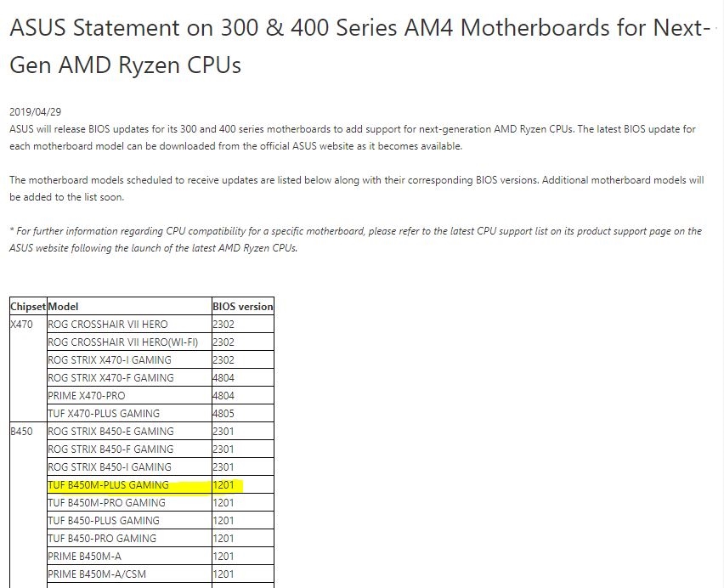The height and width of the screenshot is (588, 724).
Task: Click BIOS version 4805 cell
Action: pos(224,413)
